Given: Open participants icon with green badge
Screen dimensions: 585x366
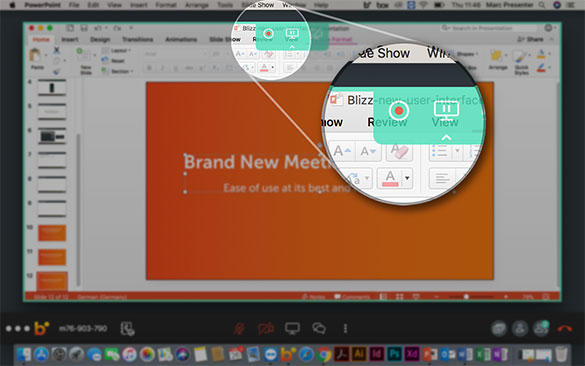Looking at the screenshot, I should click(541, 328).
